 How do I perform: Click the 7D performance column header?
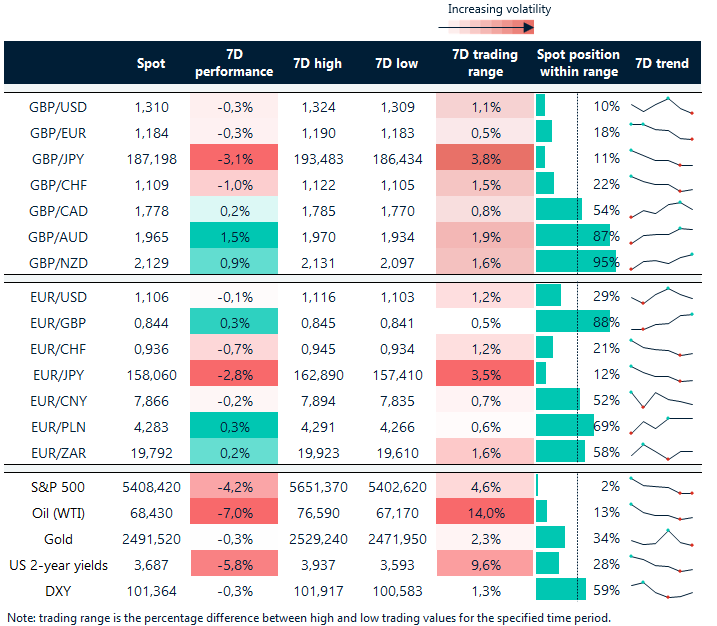click(233, 63)
